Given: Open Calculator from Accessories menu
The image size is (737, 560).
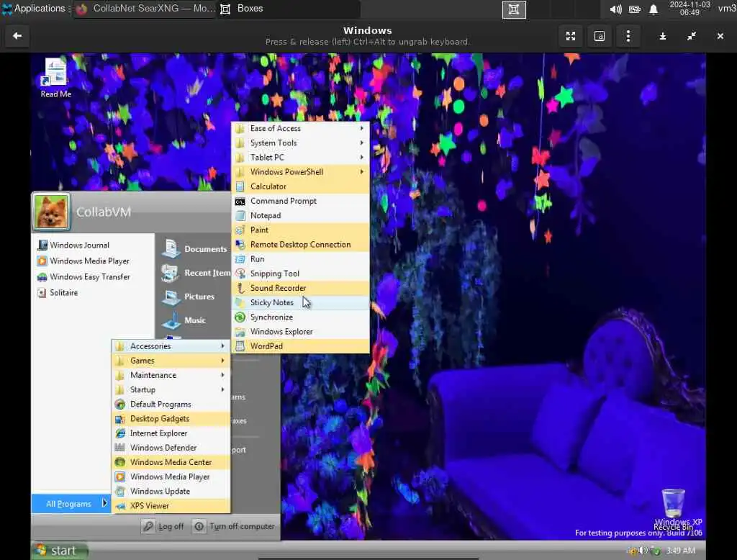Looking at the screenshot, I should [x=300, y=186].
